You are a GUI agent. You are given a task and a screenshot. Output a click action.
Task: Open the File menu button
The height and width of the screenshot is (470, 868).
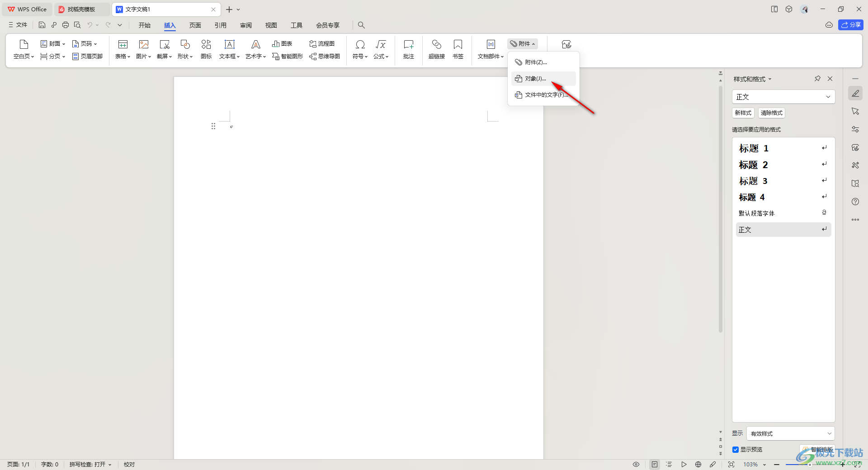tap(18, 25)
